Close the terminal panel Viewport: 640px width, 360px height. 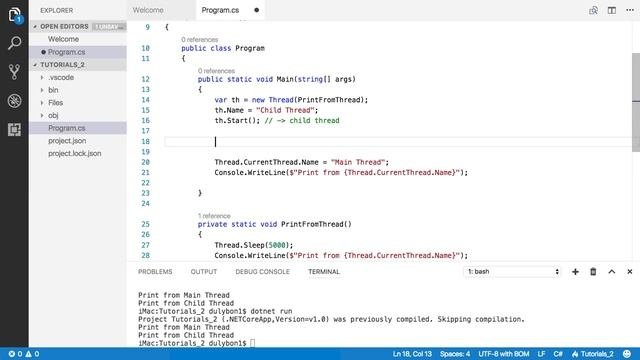(629, 272)
